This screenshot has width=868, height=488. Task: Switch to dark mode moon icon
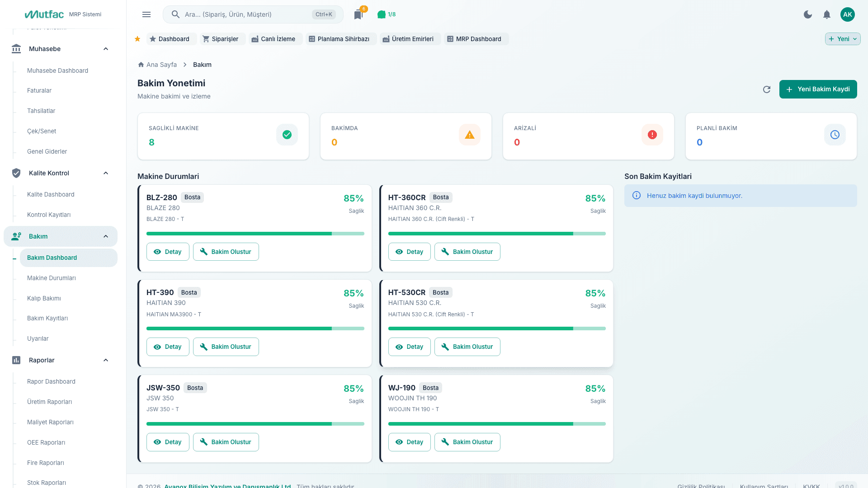808,14
